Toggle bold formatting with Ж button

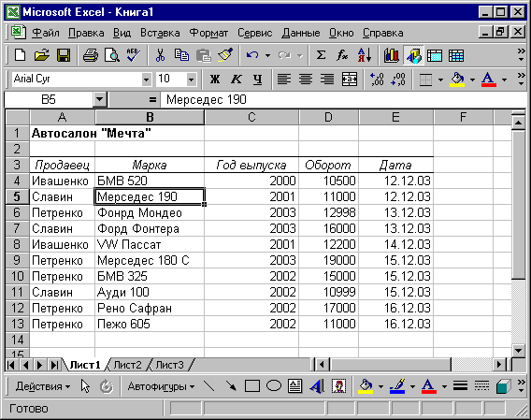[215, 80]
